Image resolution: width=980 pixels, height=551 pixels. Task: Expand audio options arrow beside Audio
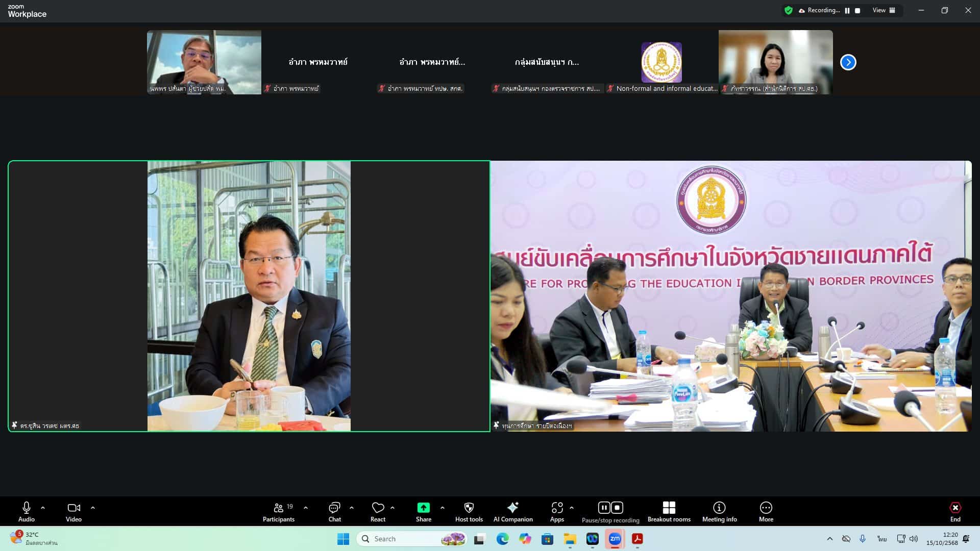click(x=43, y=508)
